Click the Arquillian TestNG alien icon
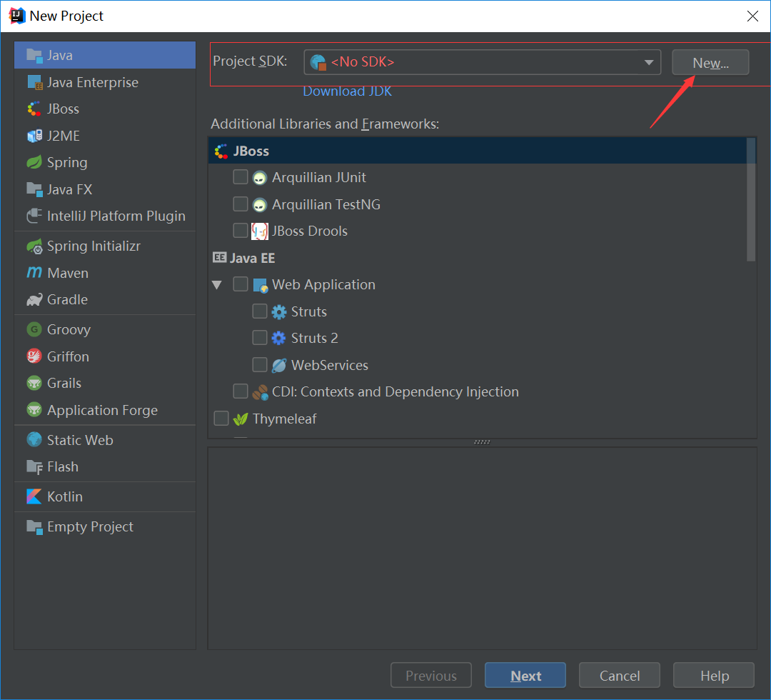 260,204
